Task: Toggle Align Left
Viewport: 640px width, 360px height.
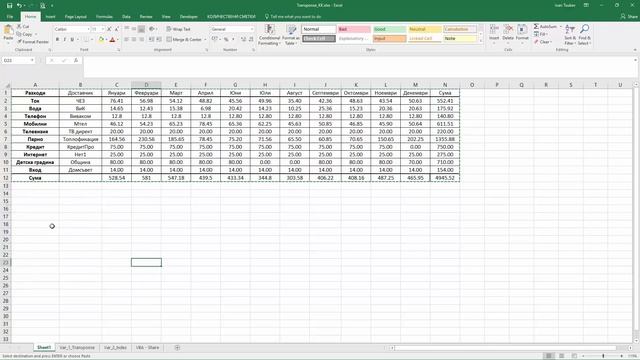Action: pyautogui.click(x=127, y=40)
